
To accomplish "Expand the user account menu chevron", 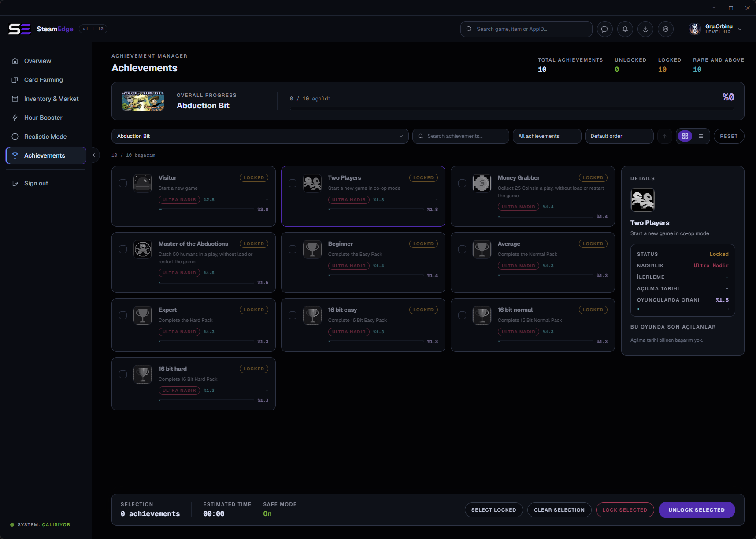I will click(740, 29).
